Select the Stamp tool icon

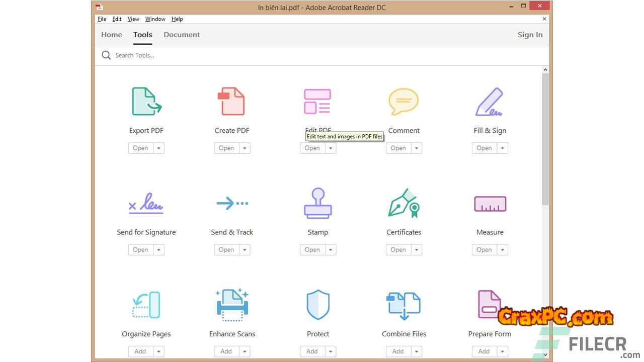coord(317,203)
